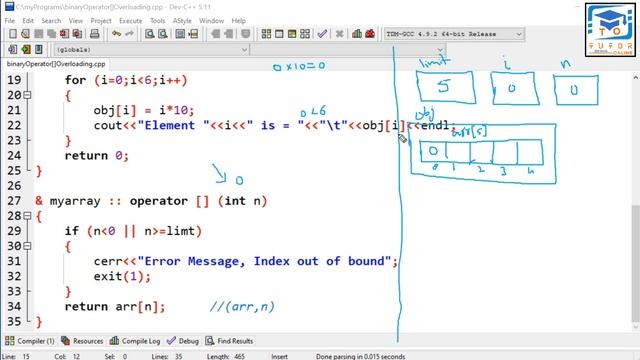Click the Print toolbar icon
The height and width of the screenshot is (360, 640).
click(95, 34)
